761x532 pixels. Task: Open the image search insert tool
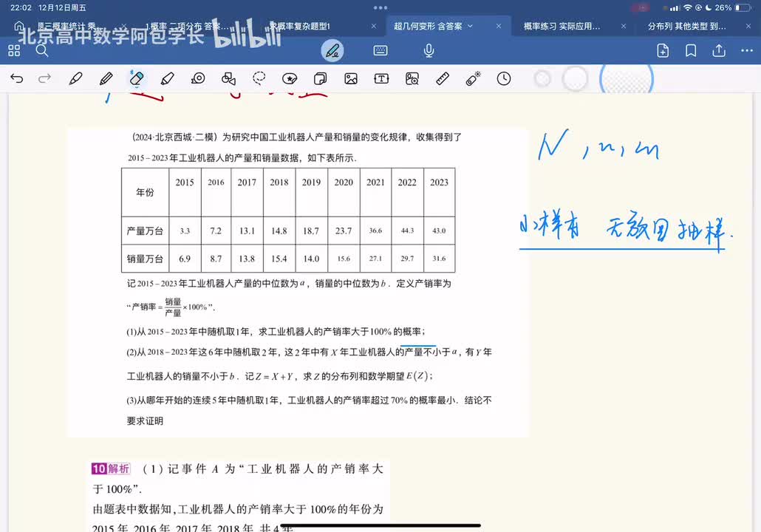click(x=412, y=78)
